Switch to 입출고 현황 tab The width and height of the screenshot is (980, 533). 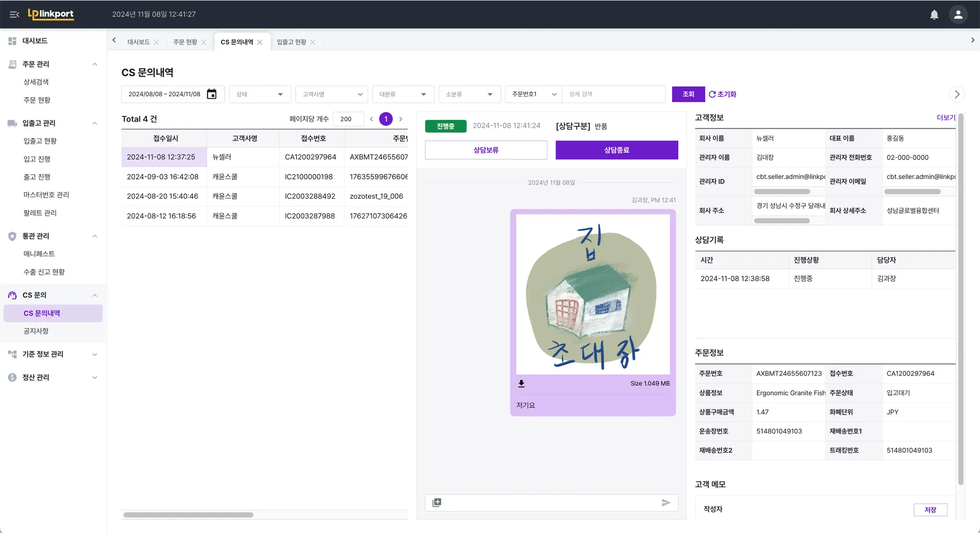[291, 42]
